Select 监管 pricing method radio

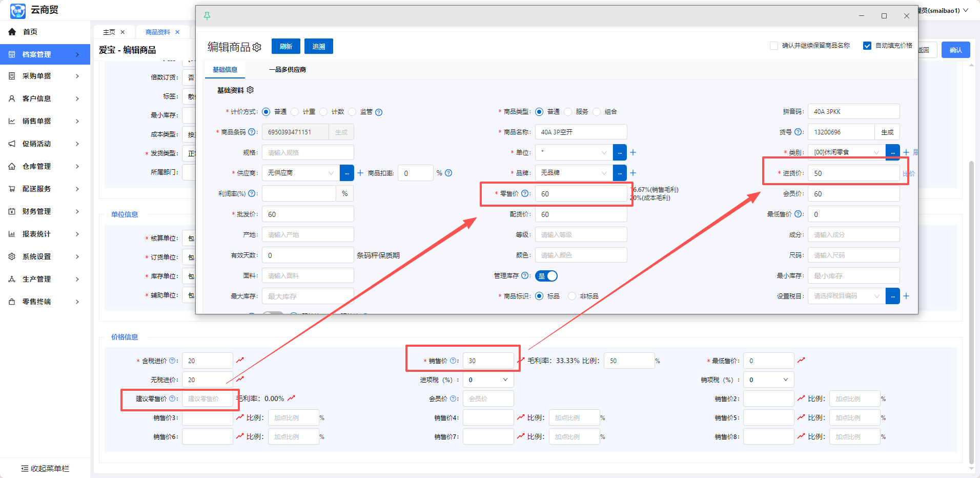pyautogui.click(x=352, y=112)
